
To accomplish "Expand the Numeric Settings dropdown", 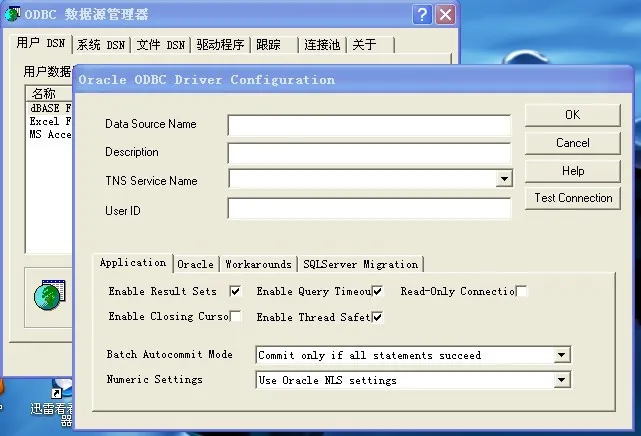I will 562,380.
